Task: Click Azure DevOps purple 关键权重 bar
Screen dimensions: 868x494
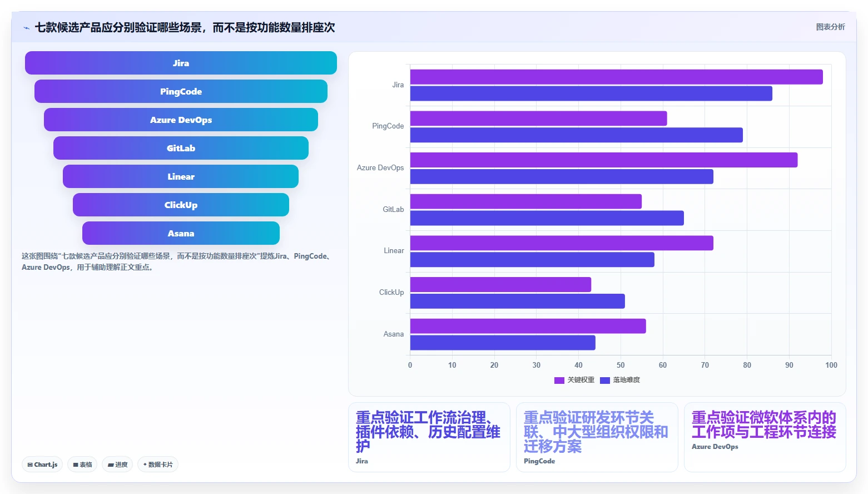Action: tap(604, 160)
